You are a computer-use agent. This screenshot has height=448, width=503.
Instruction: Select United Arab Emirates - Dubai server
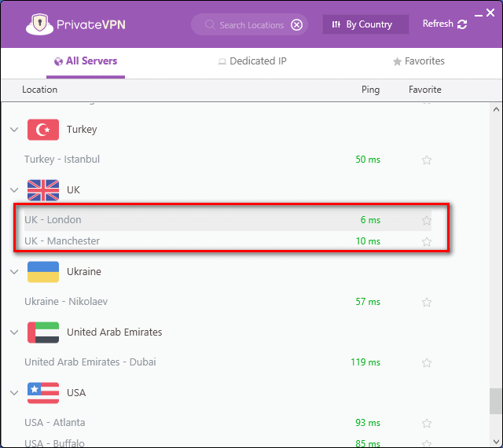tap(228, 362)
